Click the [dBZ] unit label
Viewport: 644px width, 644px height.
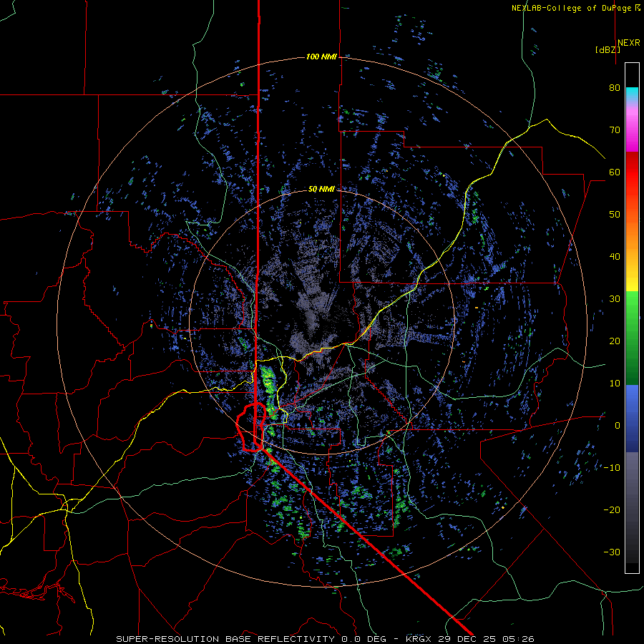[x=608, y=49]
